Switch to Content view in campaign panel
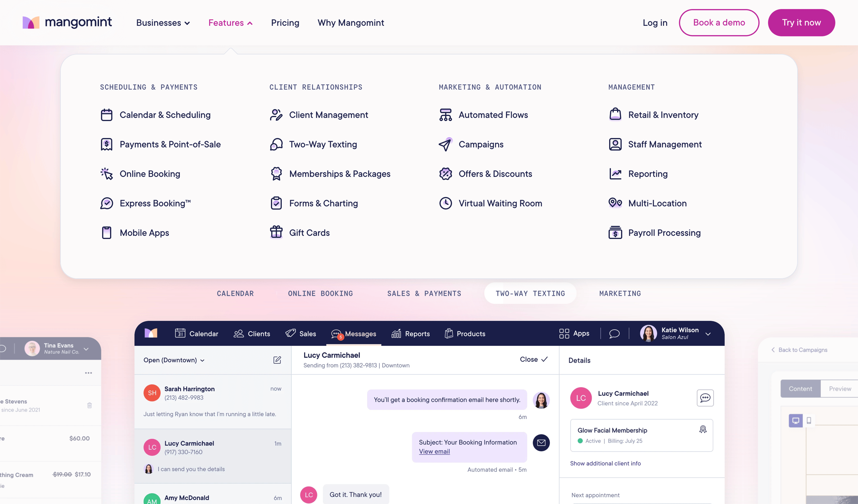858x504 pixels. (800, 389)
